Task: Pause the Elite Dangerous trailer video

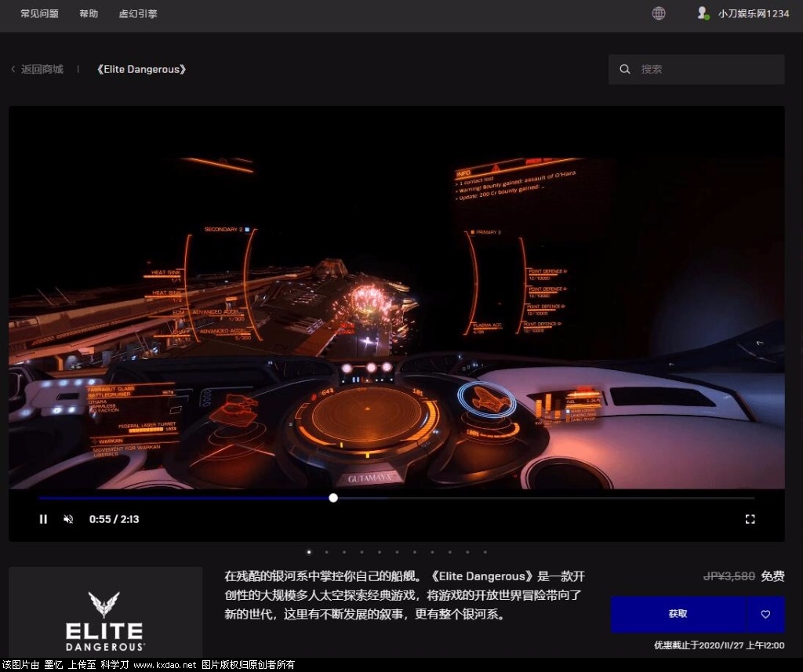Action: [43, 519]
